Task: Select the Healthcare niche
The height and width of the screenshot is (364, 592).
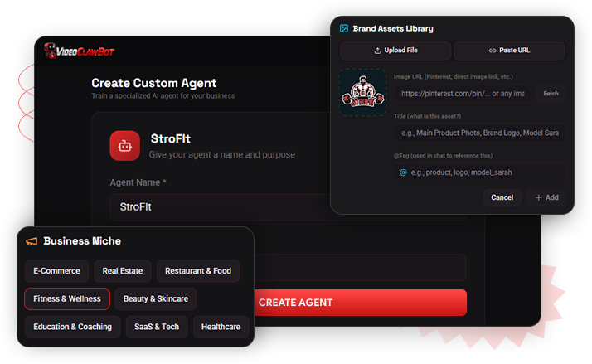Action: 221,327
